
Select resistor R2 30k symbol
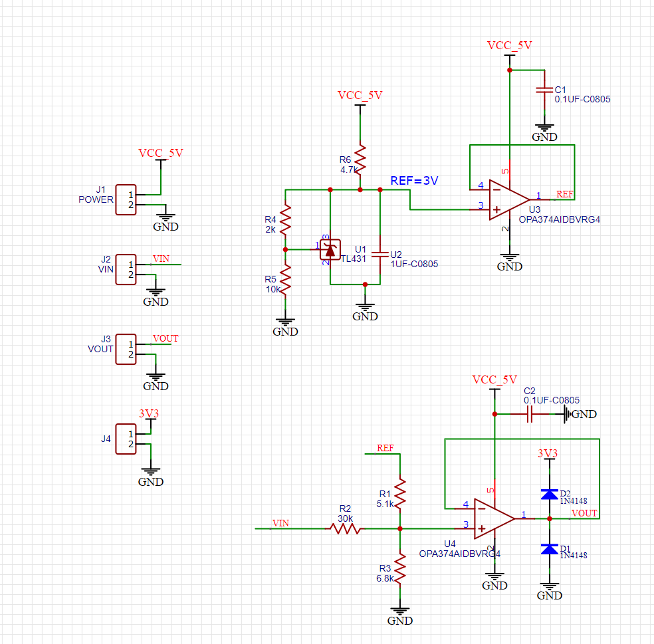click(x=345, y=529)
